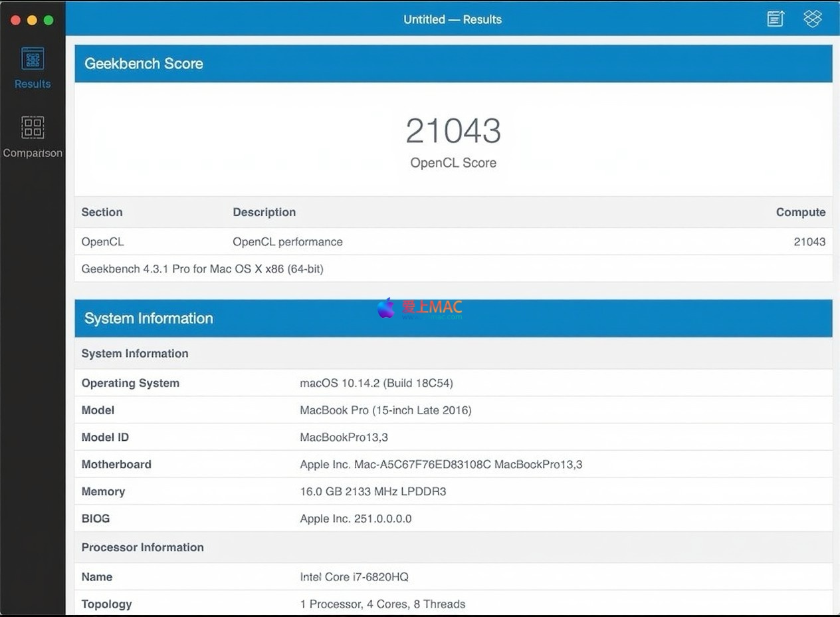Click the Apple logo watermark
The image size is (840, 617).
coord(385,308)
